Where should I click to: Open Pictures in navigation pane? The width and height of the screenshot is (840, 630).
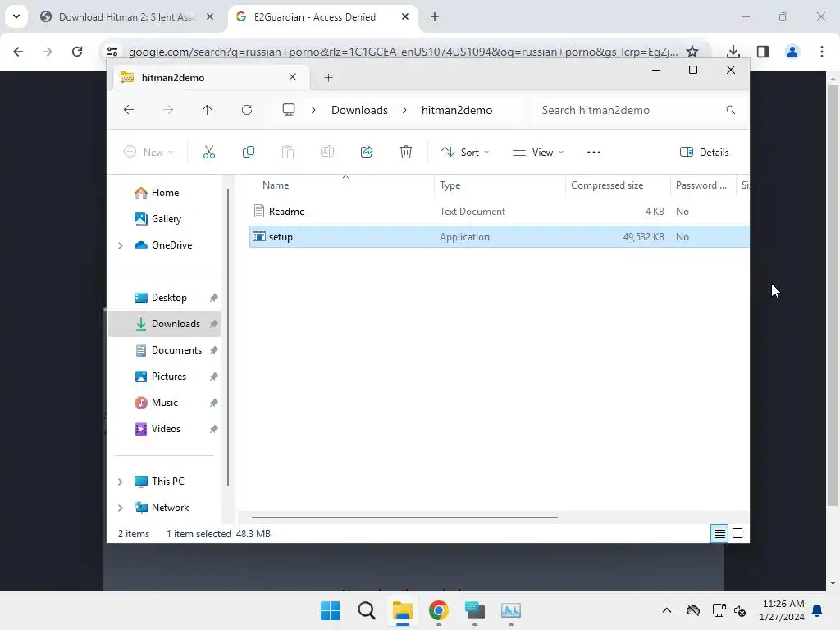point(169,377)
